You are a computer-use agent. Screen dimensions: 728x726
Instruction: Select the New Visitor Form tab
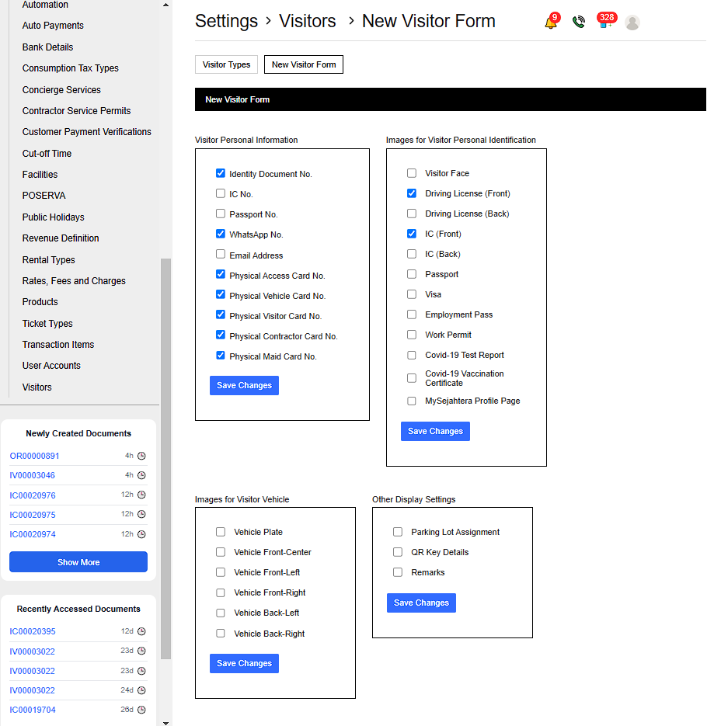[304, 64]
